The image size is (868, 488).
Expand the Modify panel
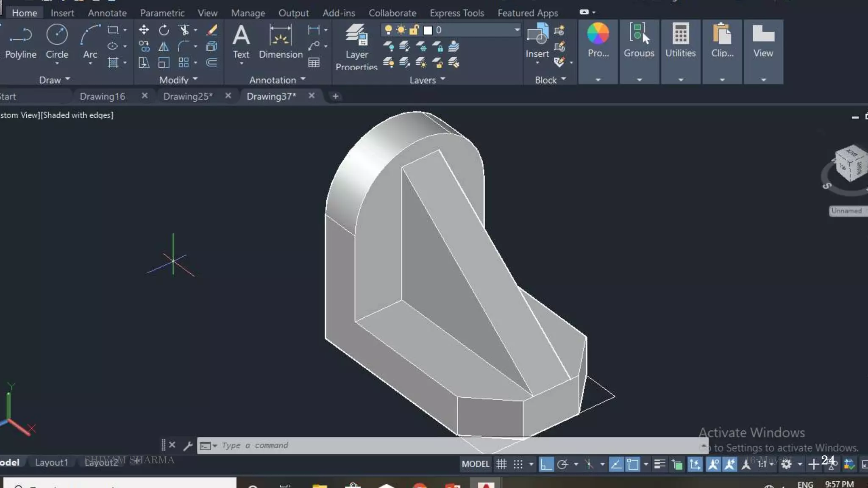[x=178, y=80]
